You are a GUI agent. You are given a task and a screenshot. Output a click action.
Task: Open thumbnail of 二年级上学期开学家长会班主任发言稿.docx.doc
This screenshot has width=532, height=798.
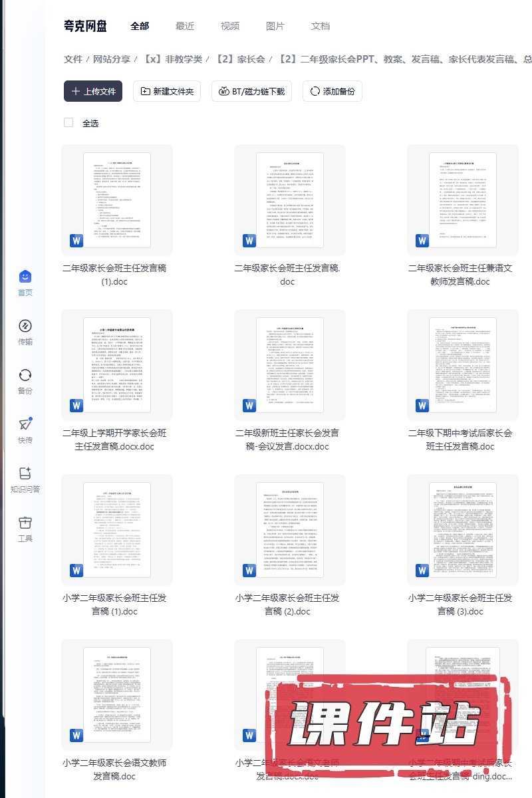pos(117,365)
